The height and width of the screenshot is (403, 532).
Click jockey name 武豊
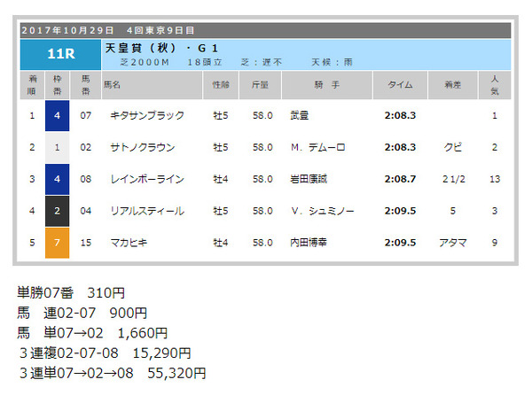300,115
